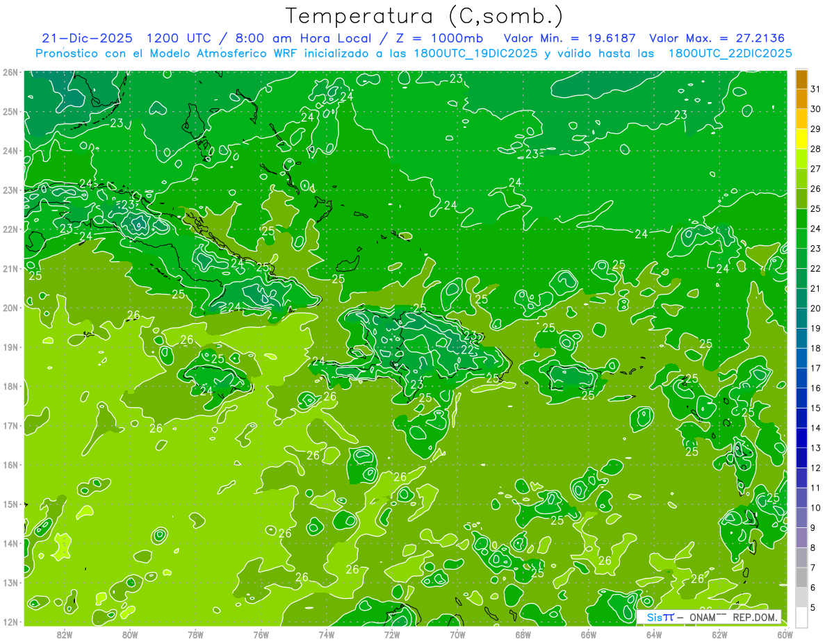Click the 78W longitude axis label
Image resolution: width=834 pixels, height=644 pixels.
tap(195, 634)
